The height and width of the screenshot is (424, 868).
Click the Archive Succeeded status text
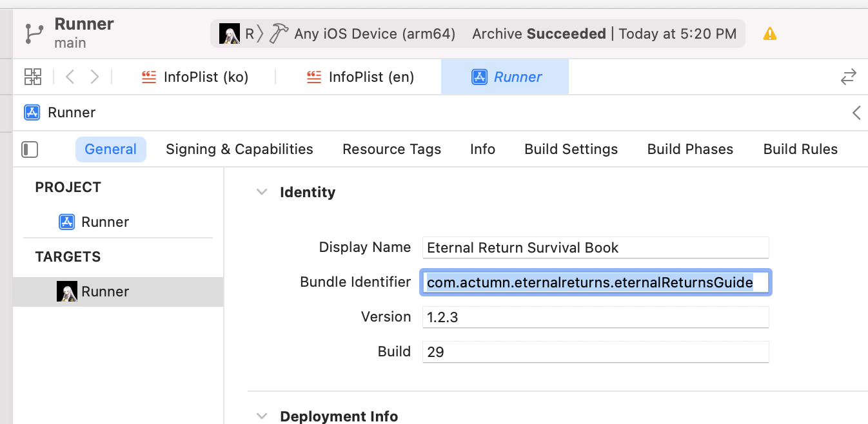[x=539, y=34]
